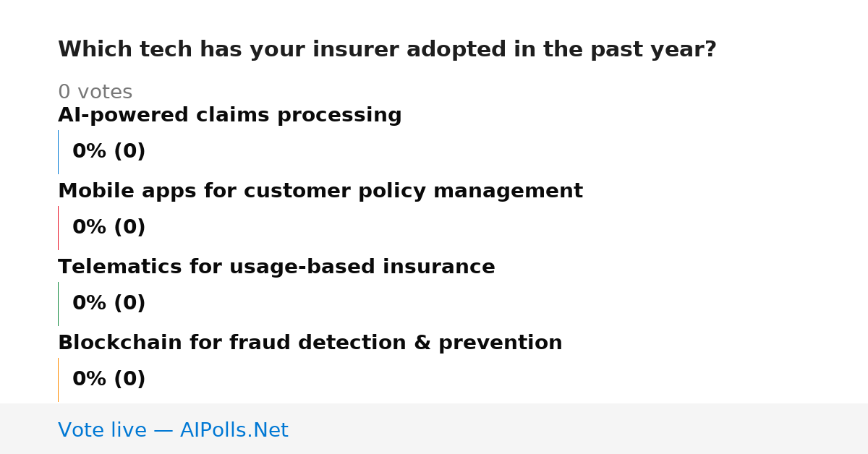Image resolution: width=868 pixels, height=454 pixels.
Task: Select Blockchain for fraud detection & prevention
Action: pos(310,343)
